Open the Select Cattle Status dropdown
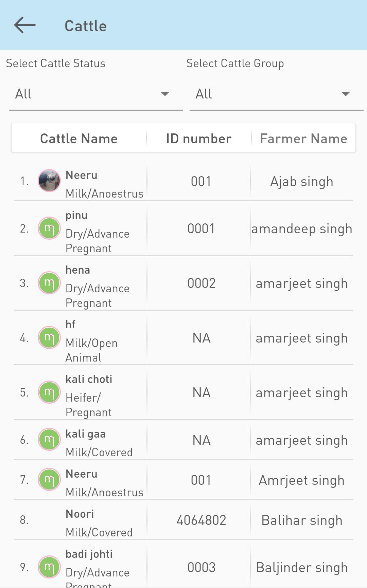 click(x=96, y=94)
